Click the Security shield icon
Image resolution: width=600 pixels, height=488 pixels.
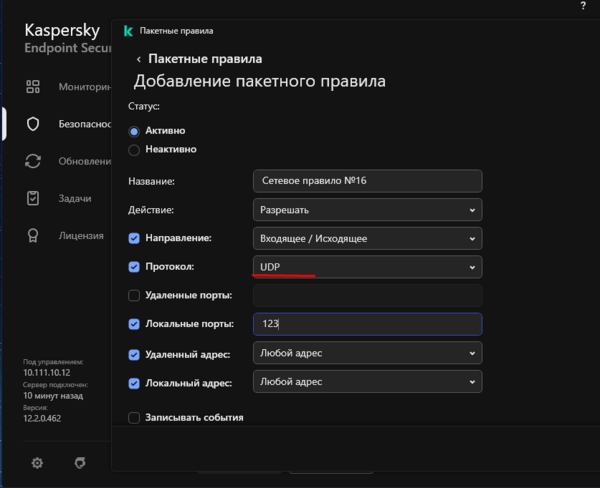[33, 124]
